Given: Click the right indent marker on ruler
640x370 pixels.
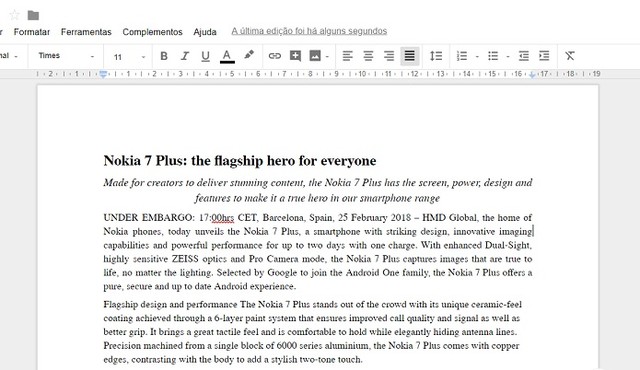Looking at the screenshot, I should click(x=532, y=75).
